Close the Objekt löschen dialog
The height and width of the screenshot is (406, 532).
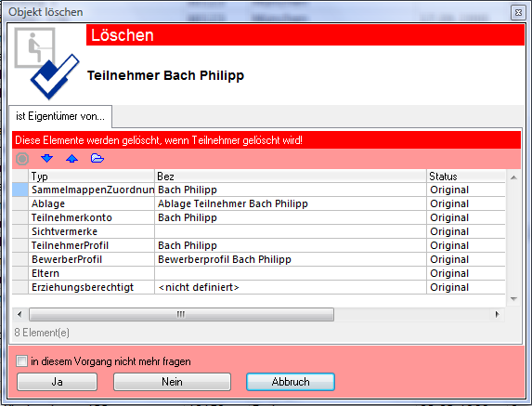point(518,13)
